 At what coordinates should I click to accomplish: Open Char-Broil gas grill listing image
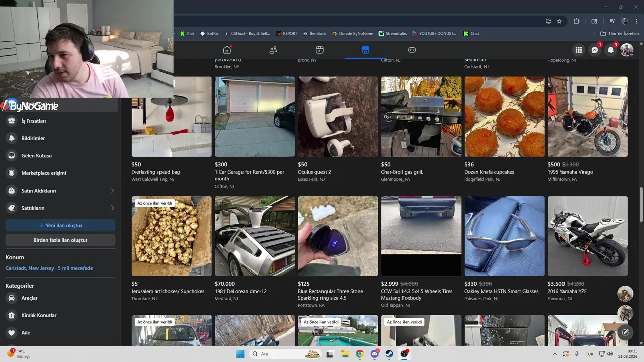(421, 117)
